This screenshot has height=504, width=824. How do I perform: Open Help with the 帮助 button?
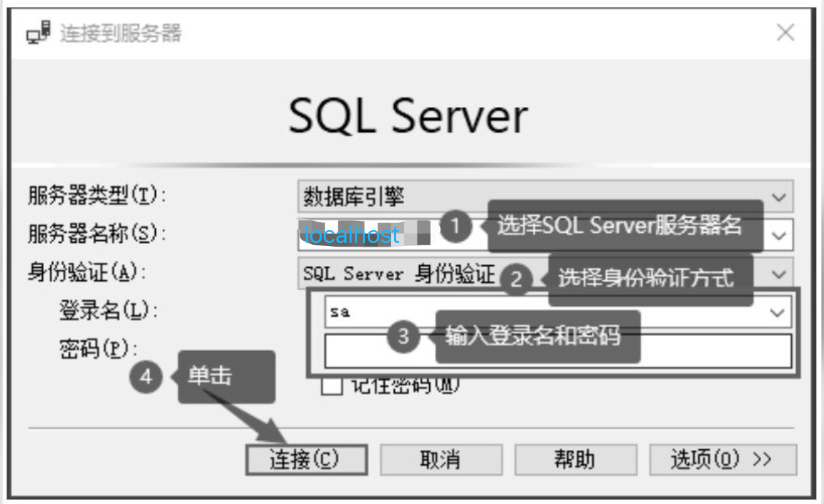coord(576,460)
